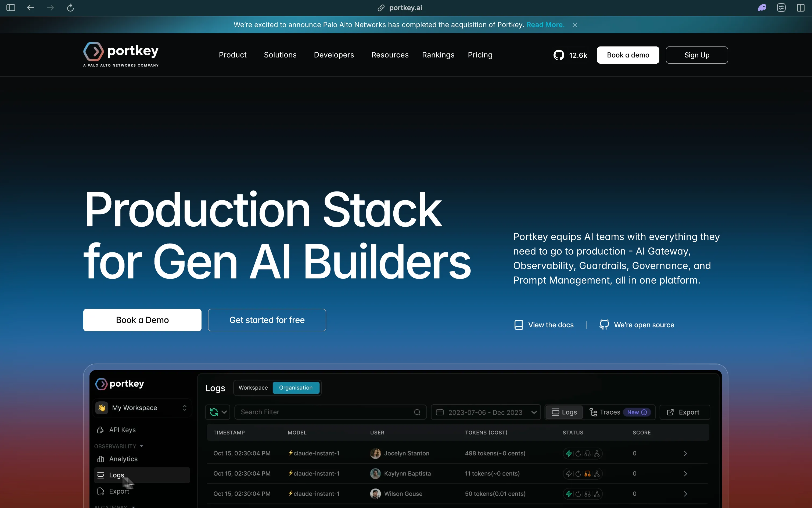Open the date range dropdown 2023-07-06 - Dec 2023
This screenshot has height=508, width=812.
(486, 412)
